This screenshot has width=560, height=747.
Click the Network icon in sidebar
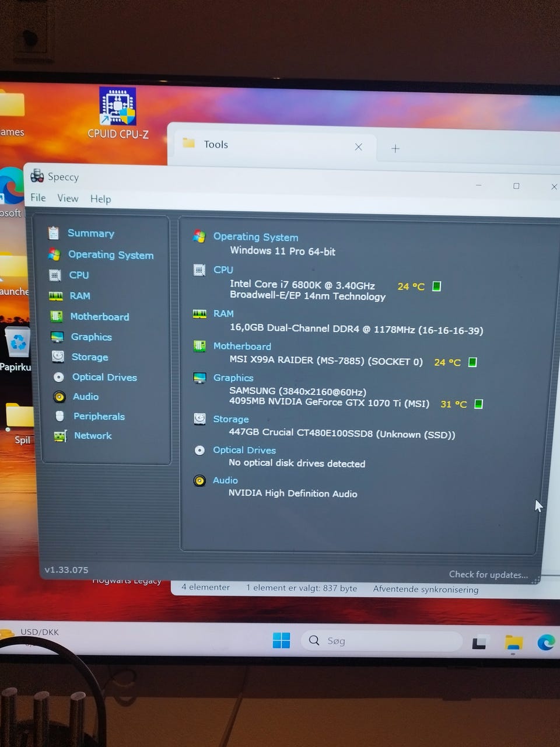click(60, 436)
